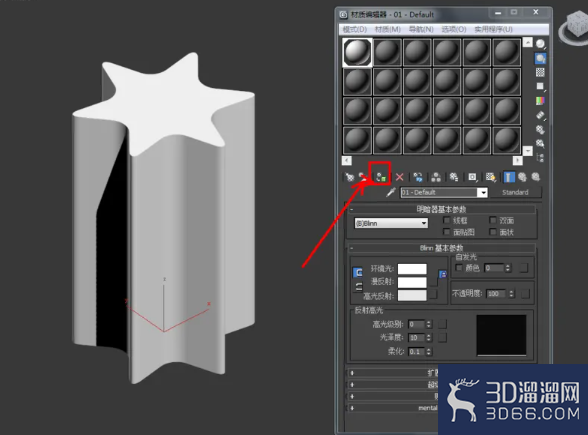Toggle the 漫反射/高光反射 color lock button
The height and width of the screenshot is (435, 588).
click(x=358, y=287)
